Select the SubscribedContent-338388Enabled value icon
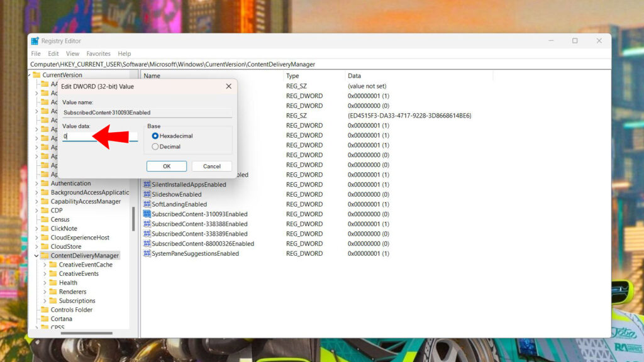 [x=147, y=224]
